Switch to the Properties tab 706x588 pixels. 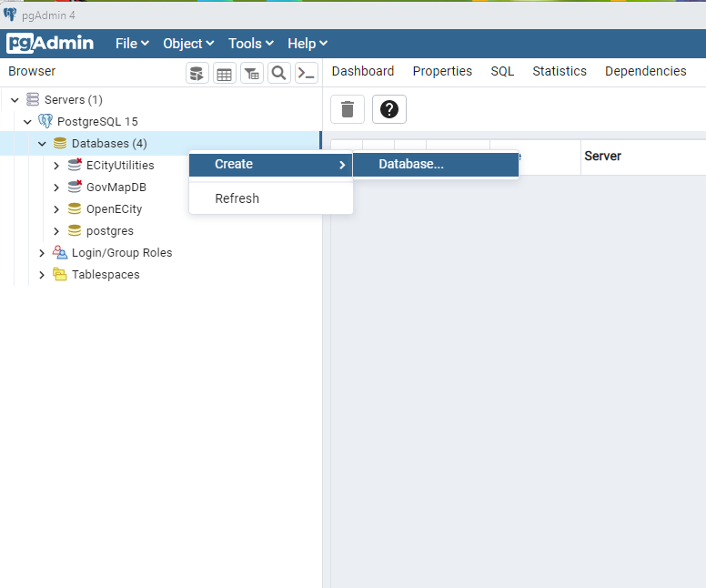[442, 71]
